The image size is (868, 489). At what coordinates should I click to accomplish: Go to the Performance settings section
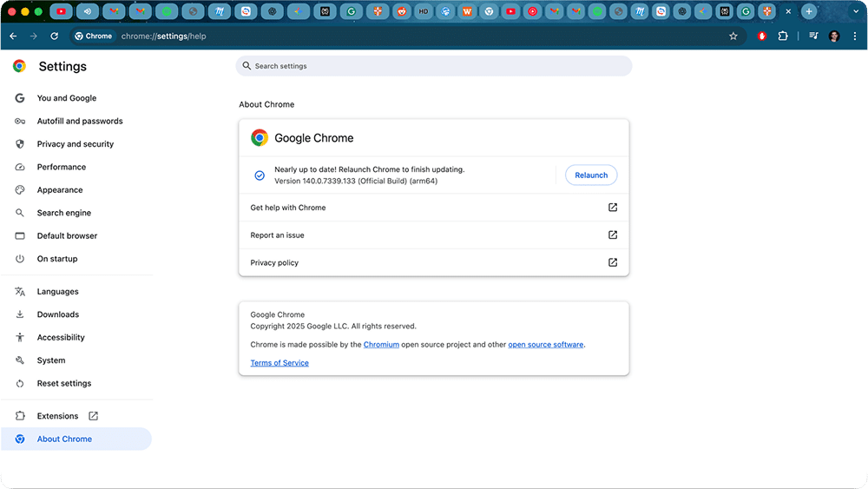tap(62, 167)
